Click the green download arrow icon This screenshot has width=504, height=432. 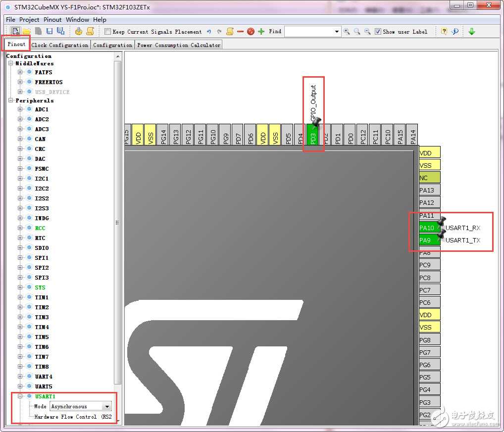click(x=471, y=32)
